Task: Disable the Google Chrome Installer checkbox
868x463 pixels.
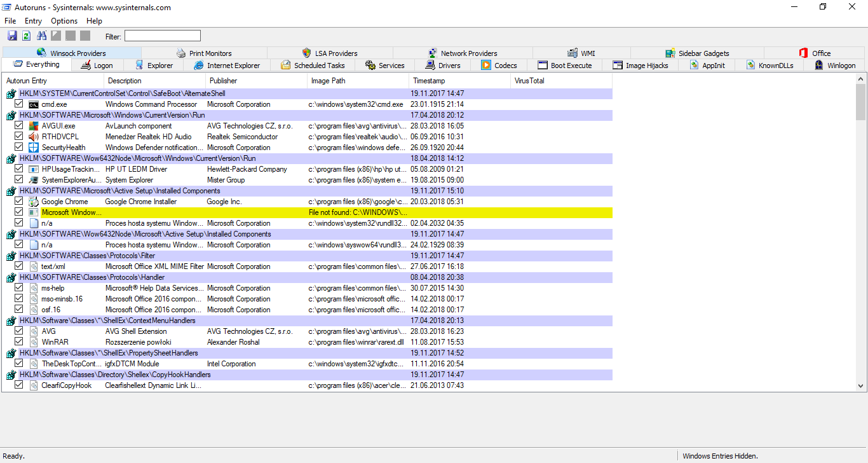Action: (x=19, y=201)
